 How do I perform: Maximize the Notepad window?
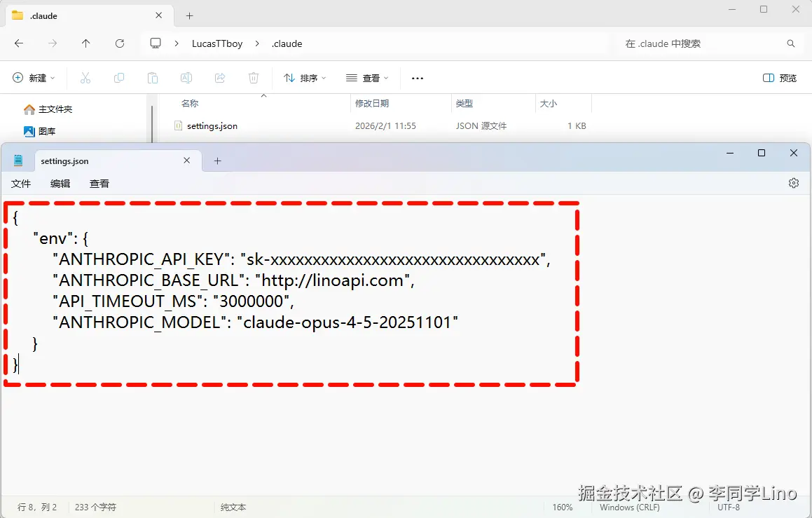762,153
